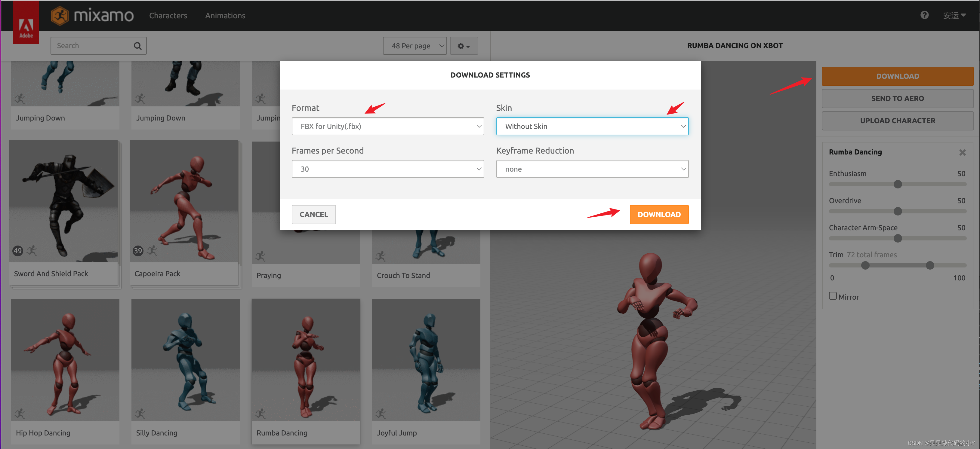Toggle the Mirror checkbox
This screenshot has width=980, height=449.
[833, 295]
